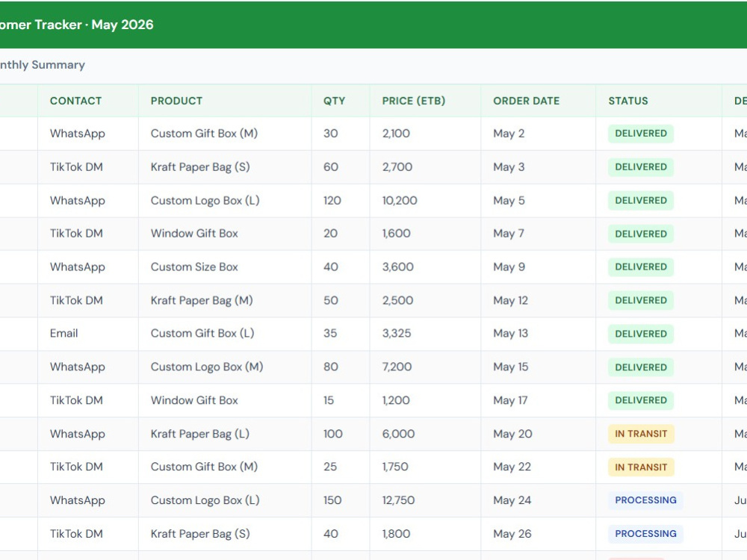Select the Custom Size Box product cell

[x=225, y=267]
